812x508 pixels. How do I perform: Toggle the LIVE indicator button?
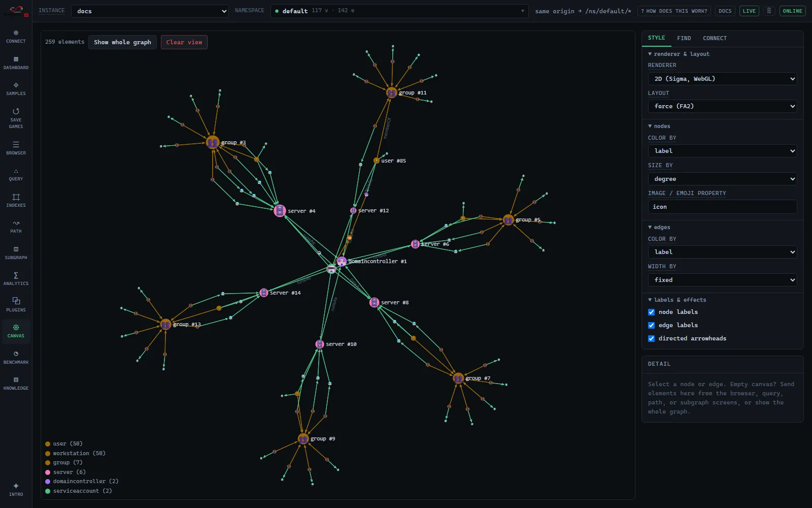749,11
